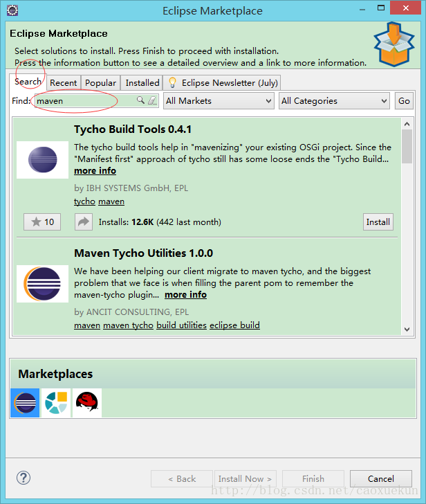Switch to the Popular tab
The width and height of the screenshot is (426, 504).
pyautogui.click(x=100, y=83)
